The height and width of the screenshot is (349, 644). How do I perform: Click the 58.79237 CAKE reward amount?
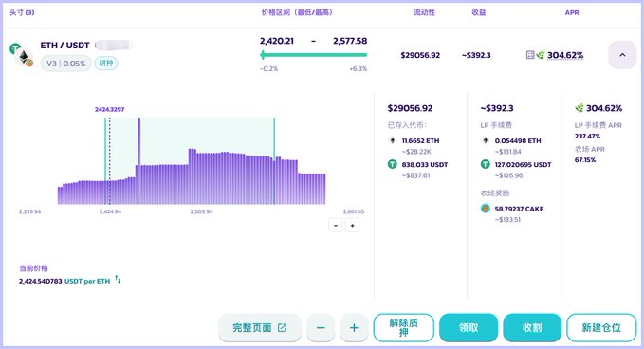pyautogui.click(x=519, y=209)
